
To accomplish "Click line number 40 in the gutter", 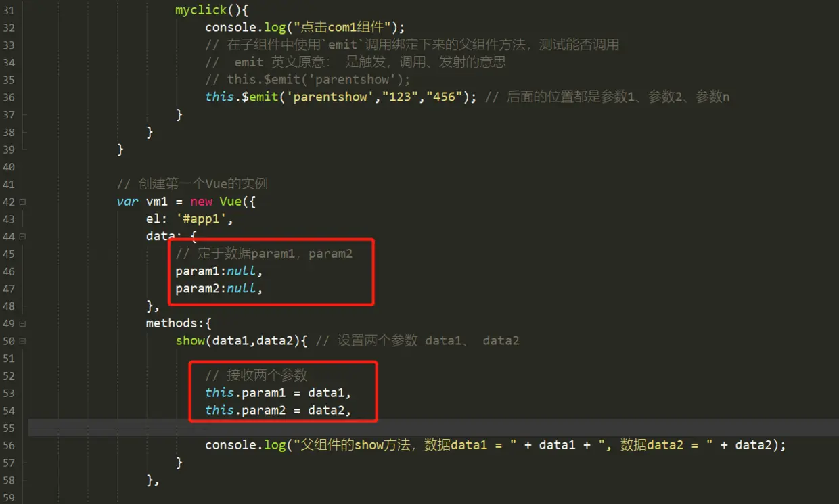I will click(x=9, y=166).
